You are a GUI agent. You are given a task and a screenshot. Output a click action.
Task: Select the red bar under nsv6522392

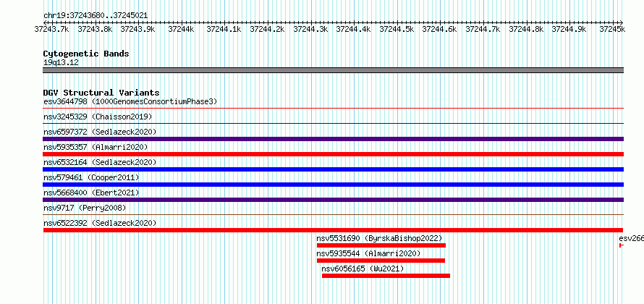pyautogui.click(x=333, y=230)
